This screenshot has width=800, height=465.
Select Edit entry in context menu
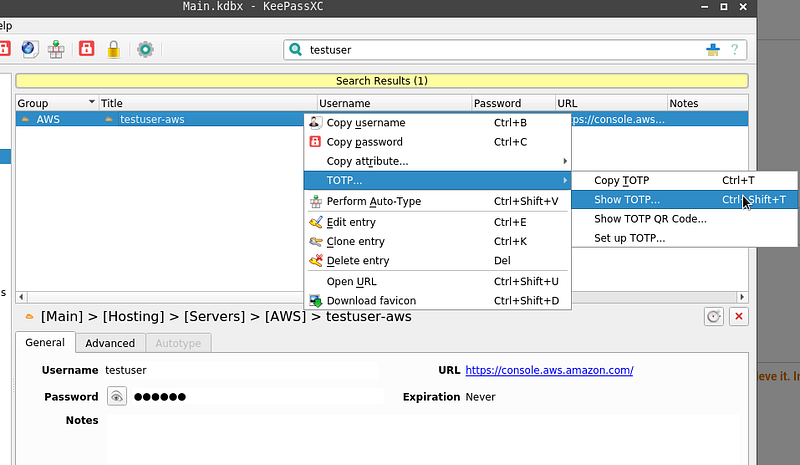[x=437, y=222]
